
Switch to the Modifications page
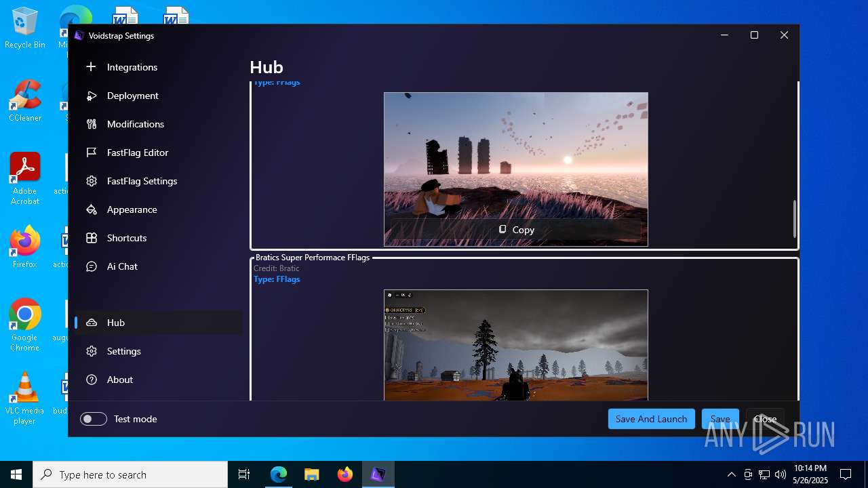159,124
